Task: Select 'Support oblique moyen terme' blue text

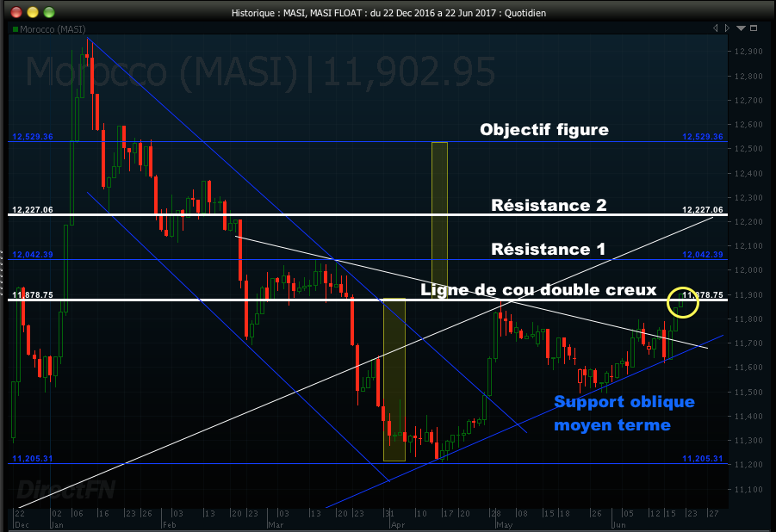Action: (x=624, y=412)
